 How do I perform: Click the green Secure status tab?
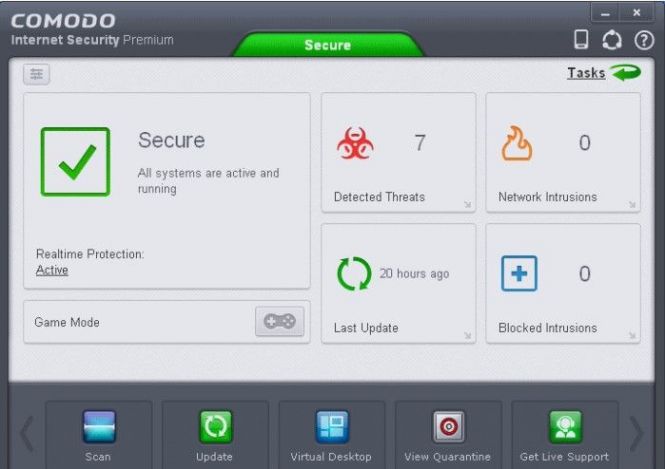328,45
